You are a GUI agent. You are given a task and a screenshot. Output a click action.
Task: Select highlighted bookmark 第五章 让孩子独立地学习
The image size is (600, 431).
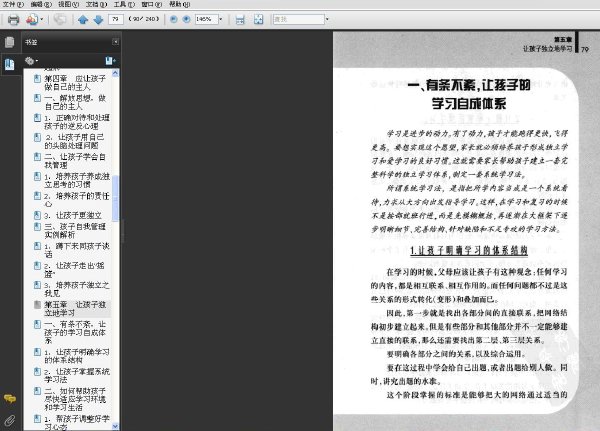pos(75,309)
